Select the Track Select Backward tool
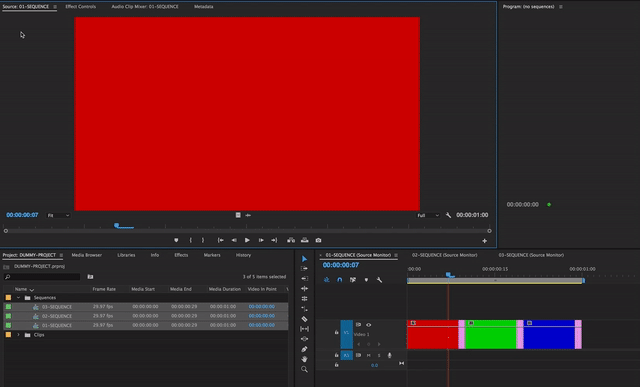 click(x=304, y=278)
